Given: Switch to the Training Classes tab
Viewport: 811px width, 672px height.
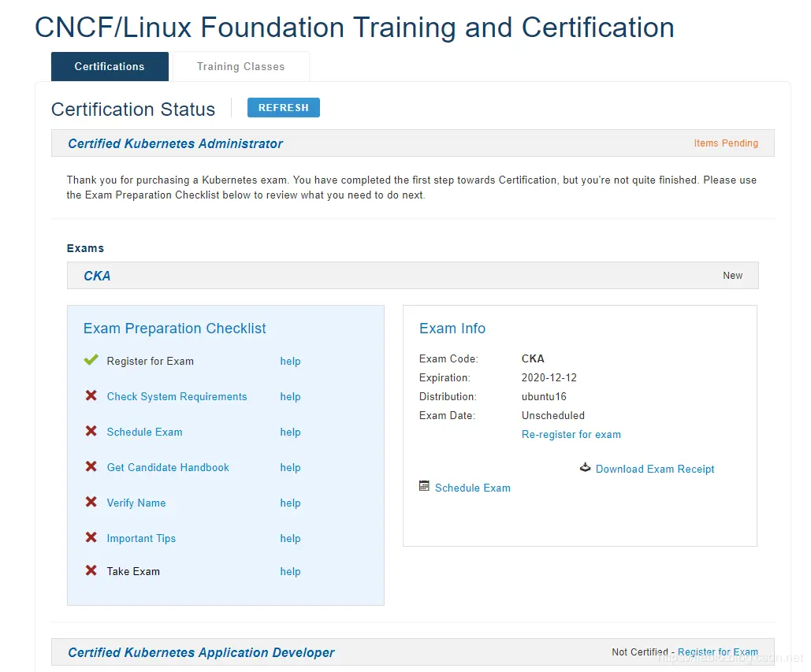Looking at the screenshot, I should tap(240, 66).
